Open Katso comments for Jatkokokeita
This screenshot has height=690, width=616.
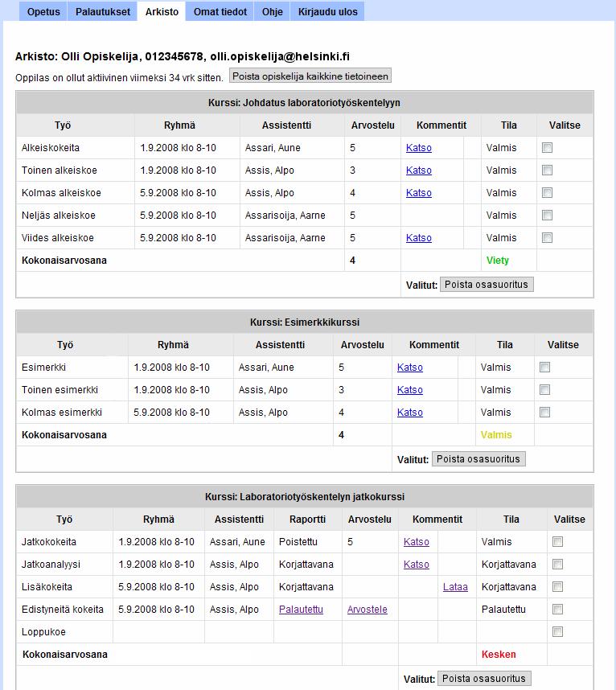point(417,542)
